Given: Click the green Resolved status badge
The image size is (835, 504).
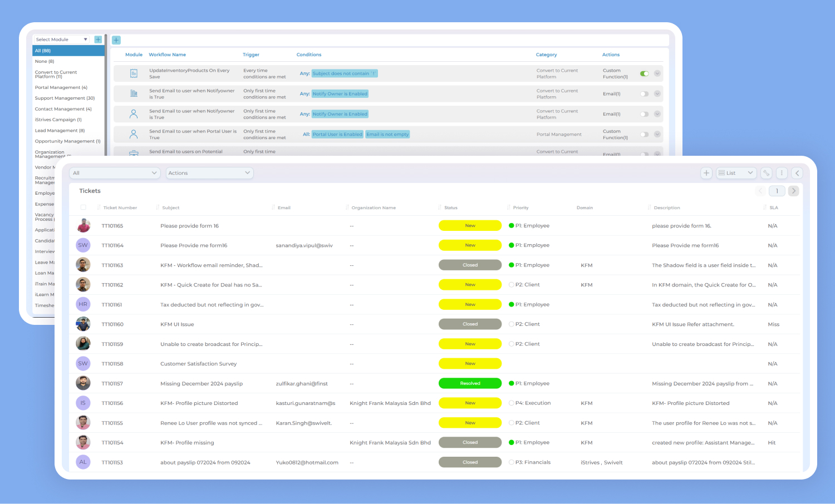Looking at the screenshot, I should point(470,383).
